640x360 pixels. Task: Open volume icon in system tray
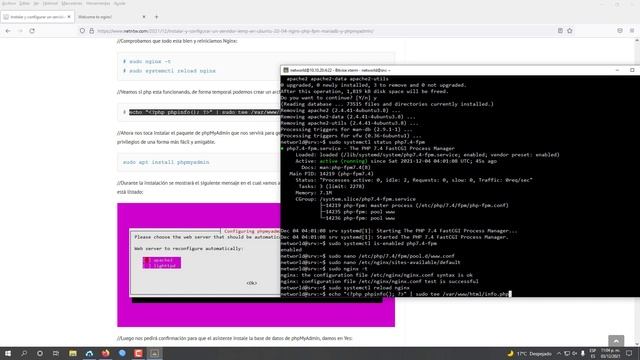click(x=575, y=353)
